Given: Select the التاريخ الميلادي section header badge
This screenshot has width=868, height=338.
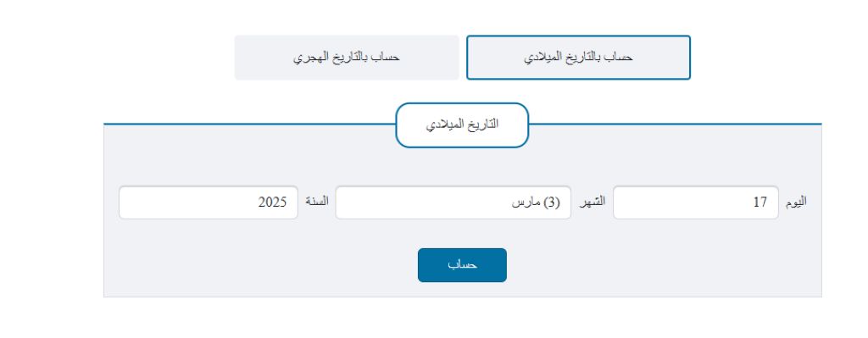Looking at the screenshot, I should tap(462, 125).
